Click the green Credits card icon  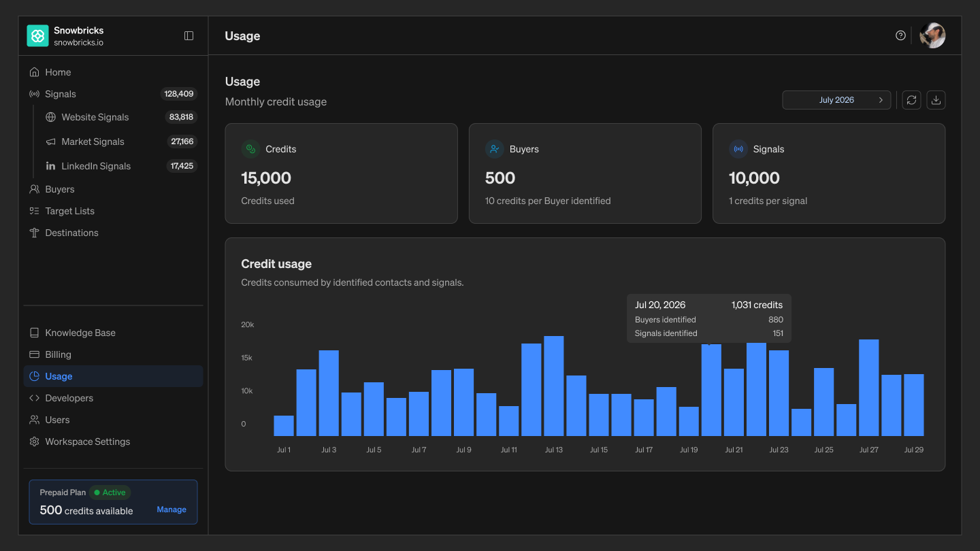coord(250,149)
